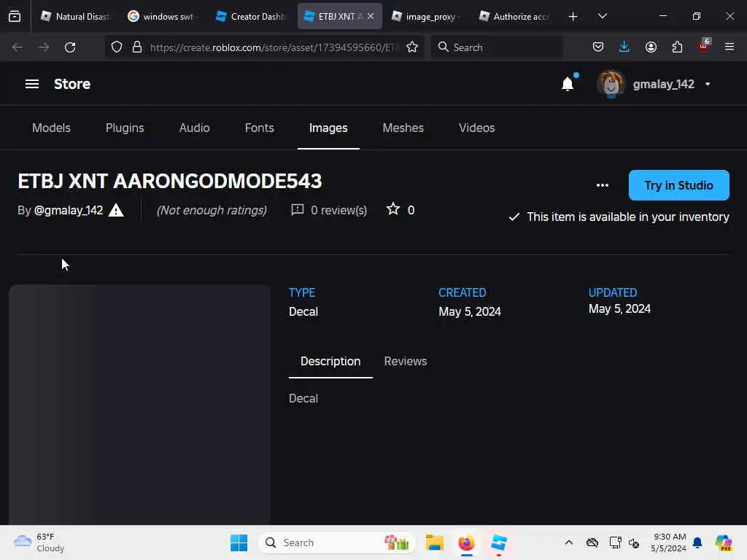Open the Store hamburger menu
The width and height of the screenshot is (747, 560).
point(32,84)
